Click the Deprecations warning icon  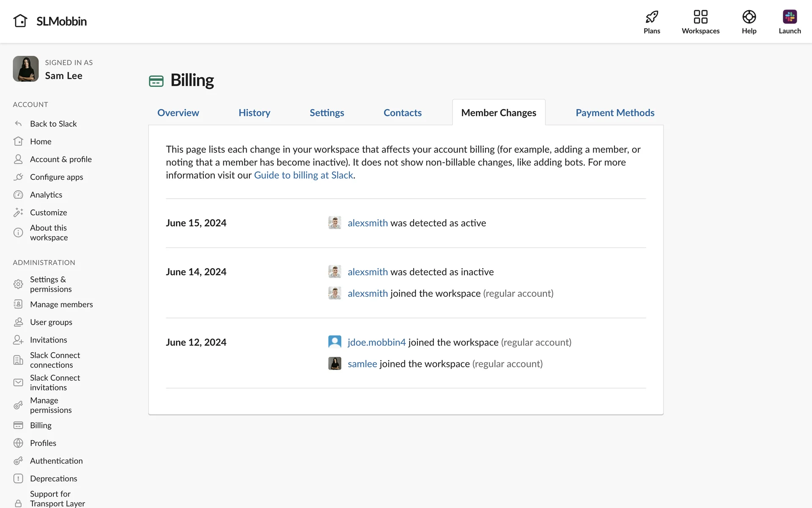(x=18, y=478)
